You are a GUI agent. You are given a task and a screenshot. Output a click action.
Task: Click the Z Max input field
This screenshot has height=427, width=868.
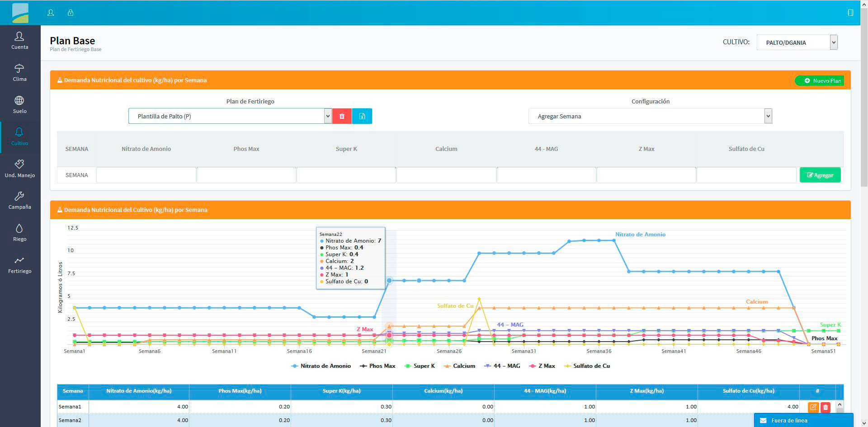click(646, 175)
